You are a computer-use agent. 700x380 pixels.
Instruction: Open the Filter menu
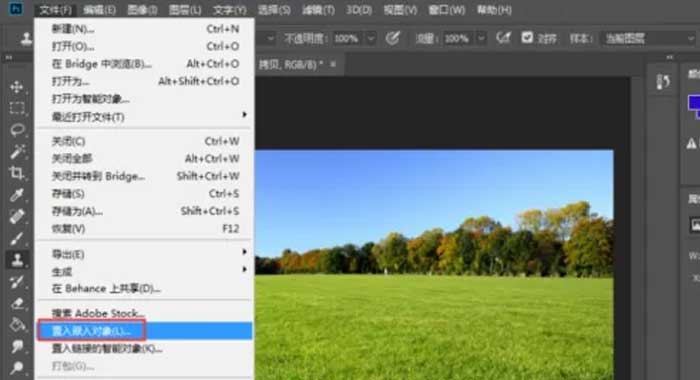click(x=318, y=10)
